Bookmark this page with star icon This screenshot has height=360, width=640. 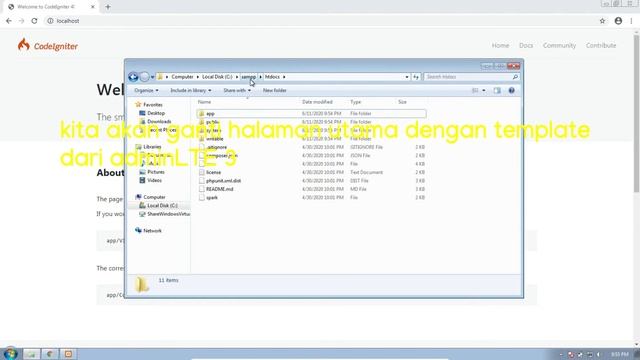[602, 21]
